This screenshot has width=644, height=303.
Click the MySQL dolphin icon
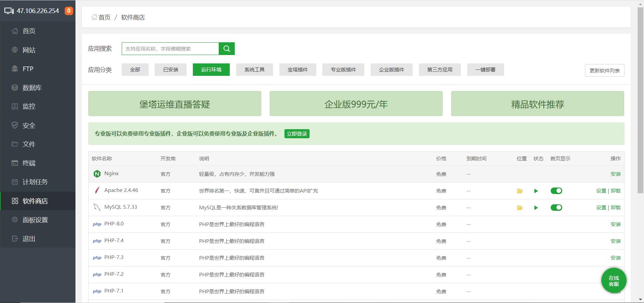click(97, 207)
